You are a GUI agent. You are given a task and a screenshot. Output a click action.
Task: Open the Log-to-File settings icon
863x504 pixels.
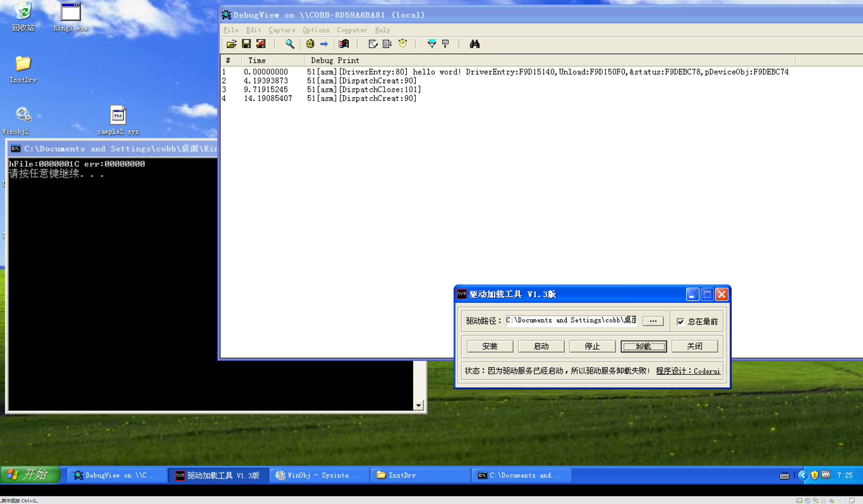click(x=372, y=44)
